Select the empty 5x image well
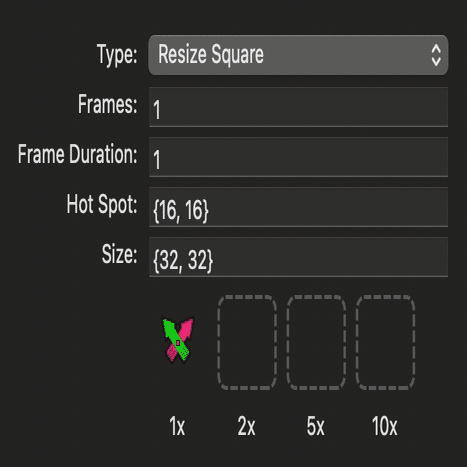The height and width of the screenshot is (467, 467). click(316, 342)
